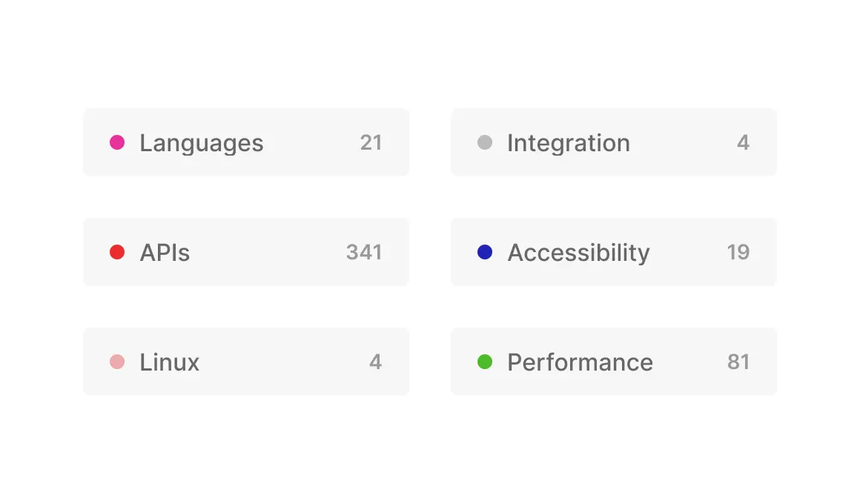Click the light pink Linux dot

117,362
